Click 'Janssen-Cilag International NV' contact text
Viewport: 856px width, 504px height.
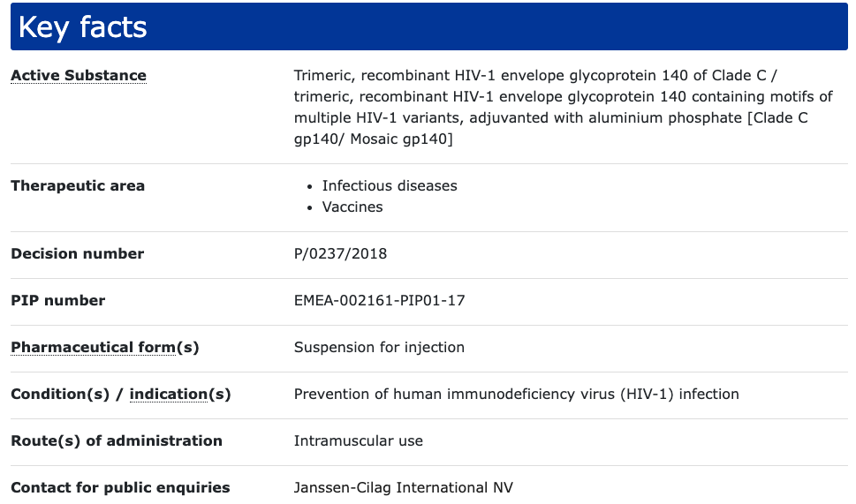(403, 488)
